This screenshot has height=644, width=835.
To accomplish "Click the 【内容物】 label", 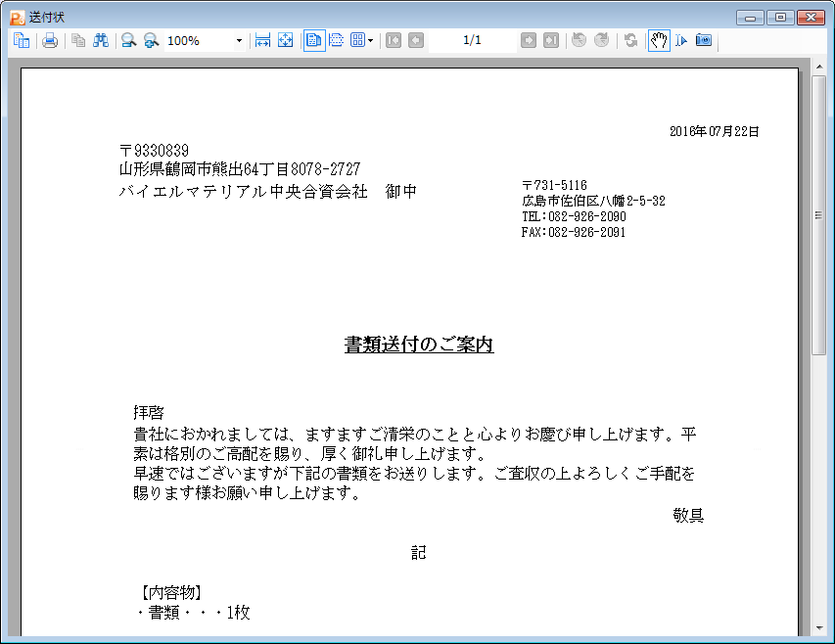I will (x=171, y=592).
